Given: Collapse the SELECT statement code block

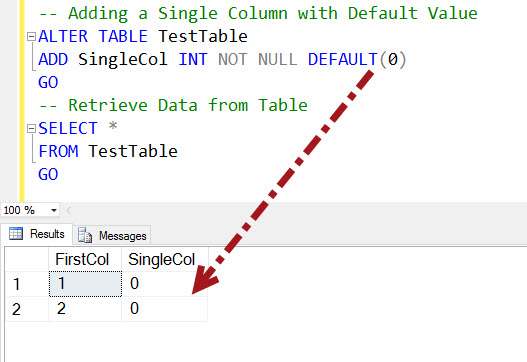Looking at the screenshot, I should coord(31,128).
